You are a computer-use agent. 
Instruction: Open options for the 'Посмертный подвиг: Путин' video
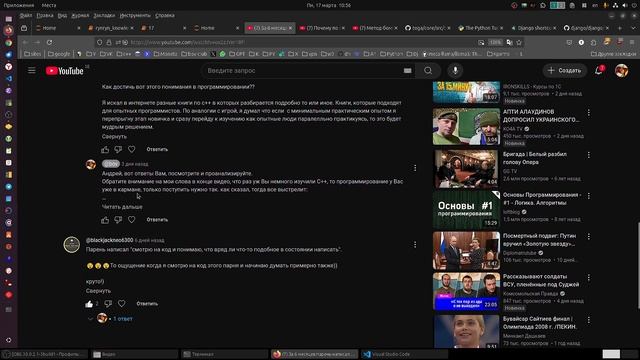click(x=589, y=236)
